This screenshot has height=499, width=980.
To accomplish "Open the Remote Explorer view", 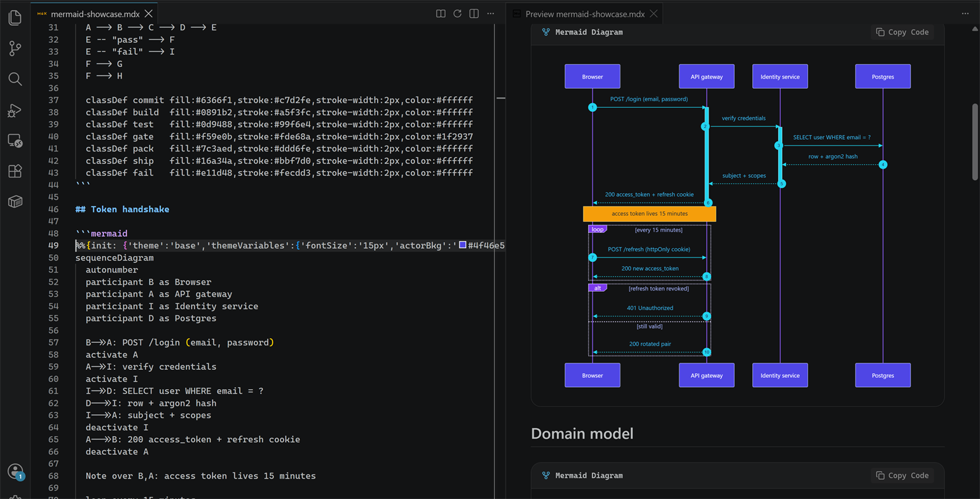I will 15,140.
